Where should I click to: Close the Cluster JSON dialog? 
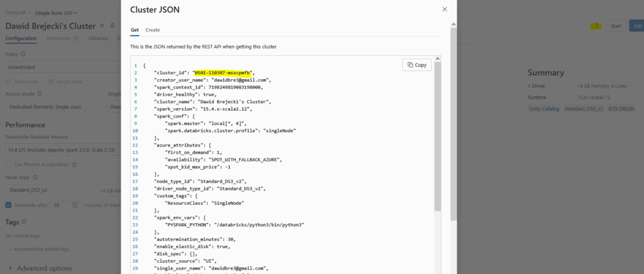coord(445,9)
